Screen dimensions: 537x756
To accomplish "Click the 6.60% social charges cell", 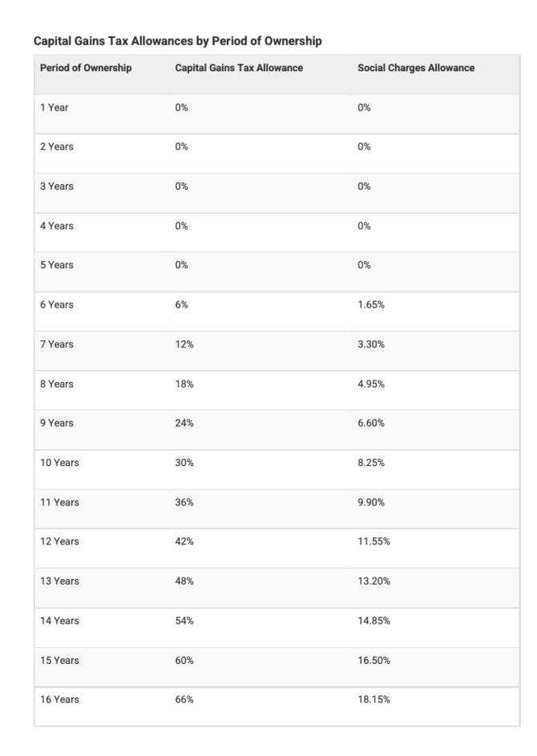I will [x=371, y=424].
